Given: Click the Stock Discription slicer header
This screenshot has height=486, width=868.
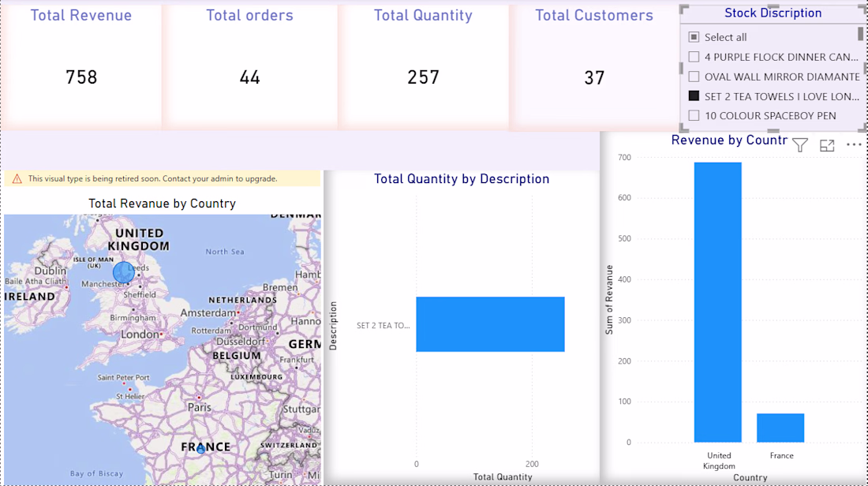Looking at the screenshot, I should (773, 13).
